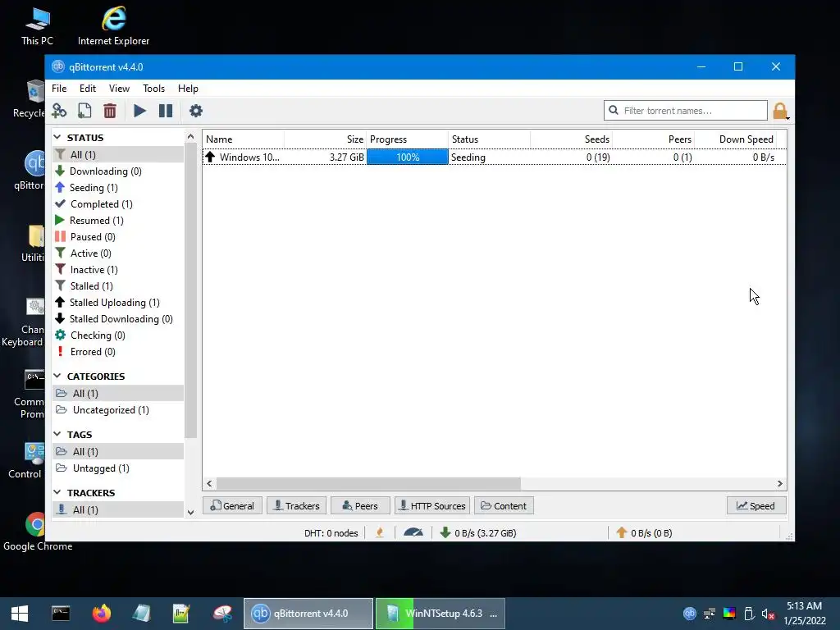Filter by Inactive (1) status
The width and height of the screenshot is (840, 630).
coord(118,270)
